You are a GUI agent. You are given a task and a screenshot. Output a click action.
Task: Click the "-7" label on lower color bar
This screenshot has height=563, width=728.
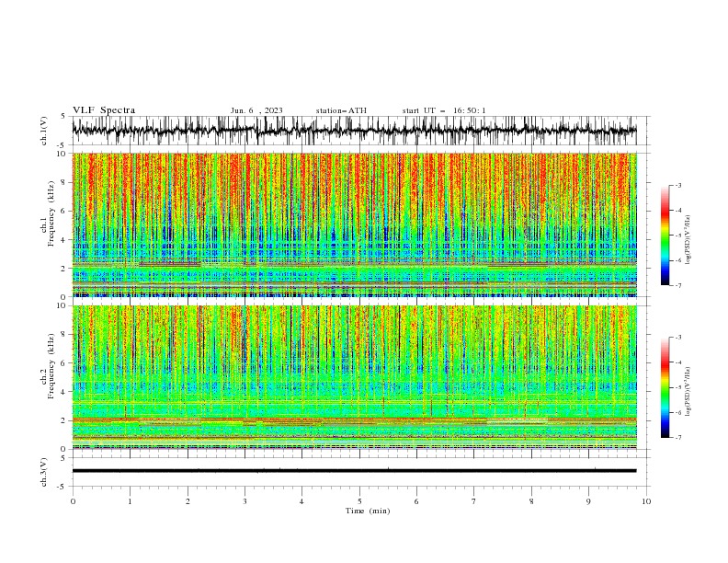point(677,438)
